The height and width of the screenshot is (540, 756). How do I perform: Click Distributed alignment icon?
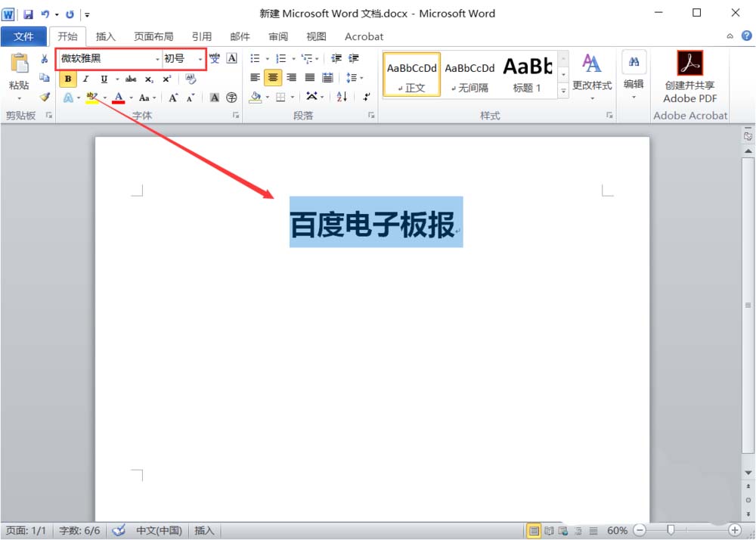point(328,78)
